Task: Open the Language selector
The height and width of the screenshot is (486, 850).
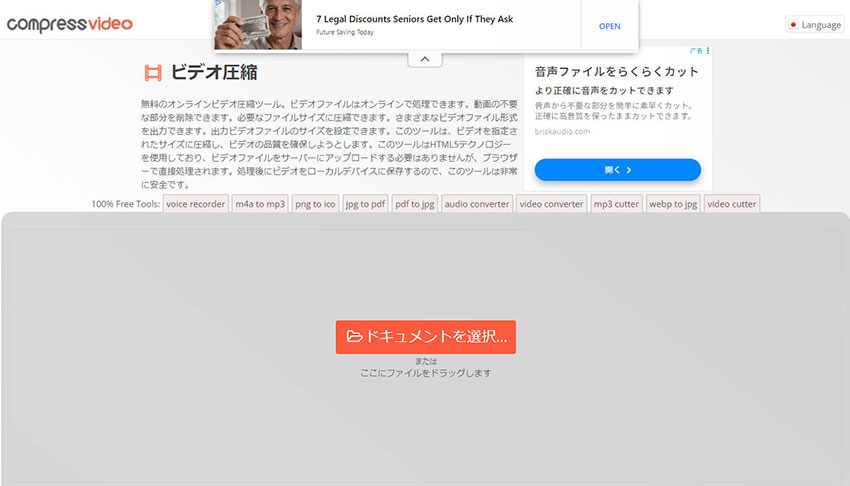Action: point(814,25)
